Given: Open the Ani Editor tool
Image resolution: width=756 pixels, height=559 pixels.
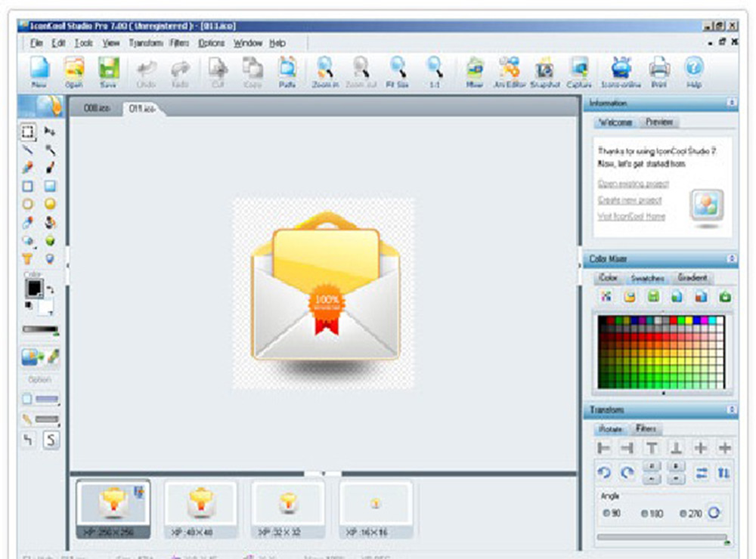Looking at the screenshot, I should (510, 72).
